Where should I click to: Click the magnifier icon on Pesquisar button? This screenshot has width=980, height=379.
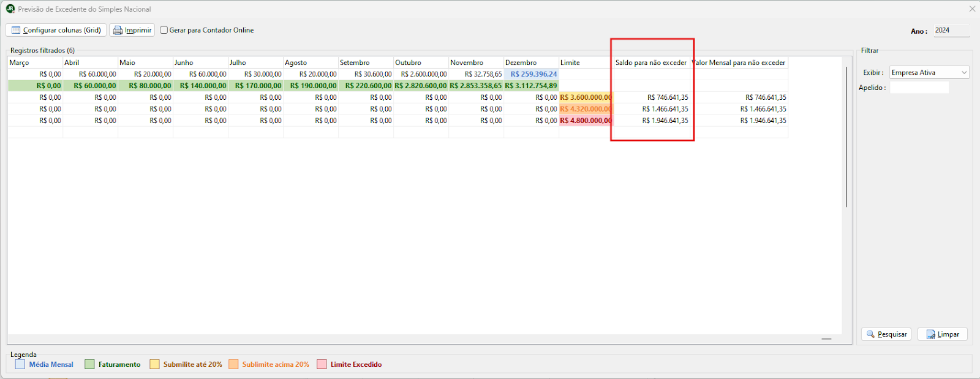tap(870, 334)
